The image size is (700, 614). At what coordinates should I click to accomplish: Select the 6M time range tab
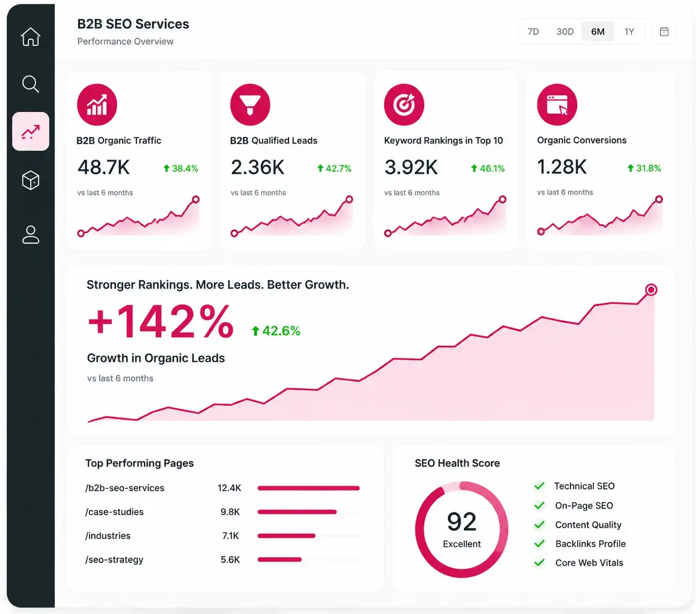pos(598,32)
